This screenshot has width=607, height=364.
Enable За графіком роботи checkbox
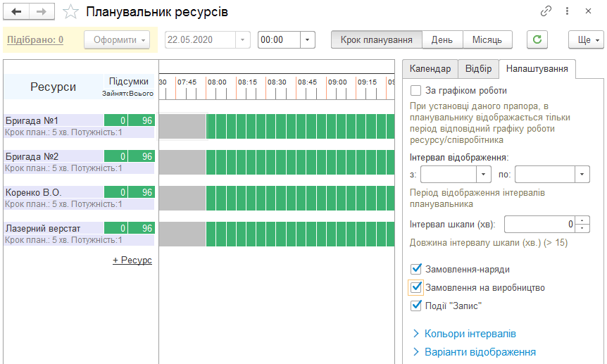click(x=415, y=91)
